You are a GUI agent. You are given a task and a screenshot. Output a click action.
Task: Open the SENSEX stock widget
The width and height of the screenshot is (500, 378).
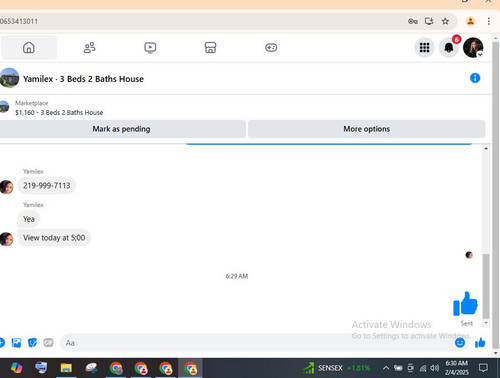click(x=336, y=368)
